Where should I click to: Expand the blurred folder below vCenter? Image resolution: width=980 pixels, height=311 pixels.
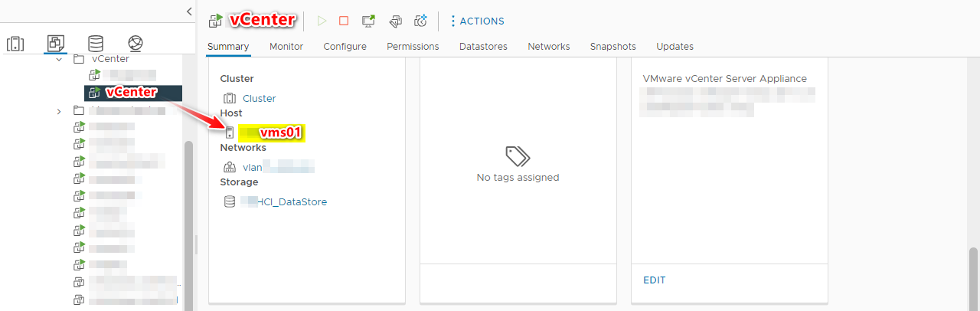[59, 111]
